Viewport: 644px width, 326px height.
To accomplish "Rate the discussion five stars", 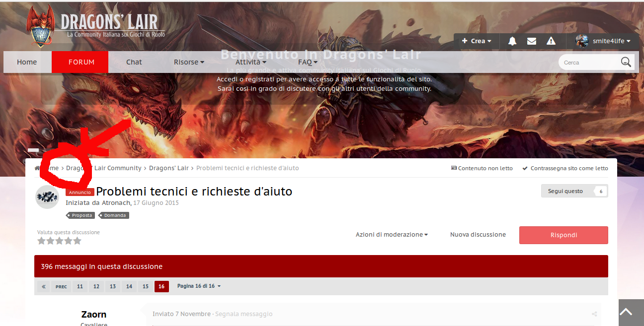I will [77, 241].
